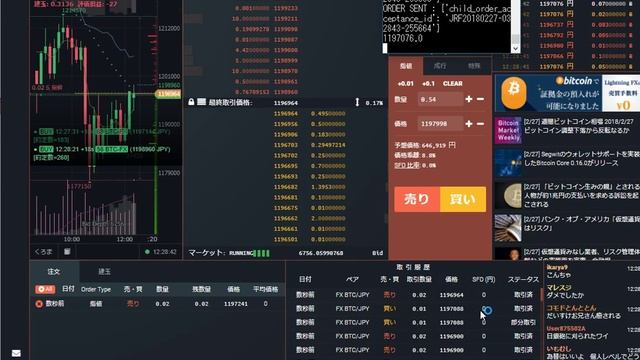640x360 pixels.
Task: Click the 残数量 column header
Action: [x=201, y=289]
